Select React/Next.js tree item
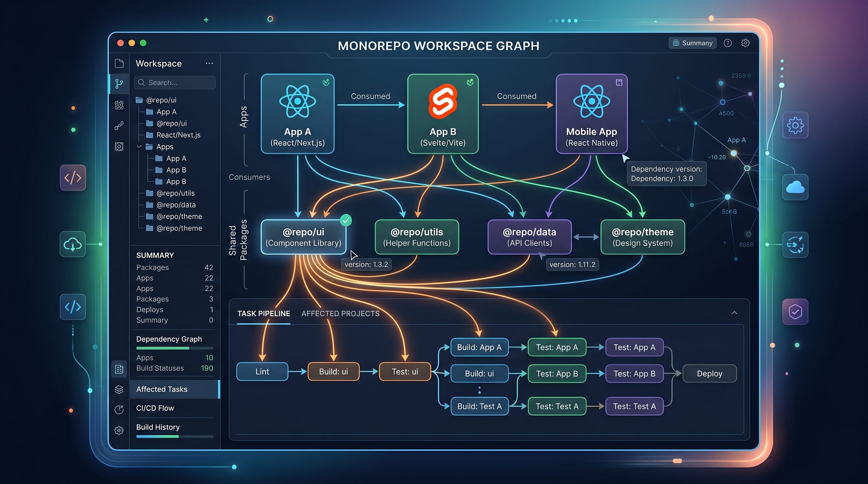The width and height of the screenshot is (868, 484). coord(174,135)
